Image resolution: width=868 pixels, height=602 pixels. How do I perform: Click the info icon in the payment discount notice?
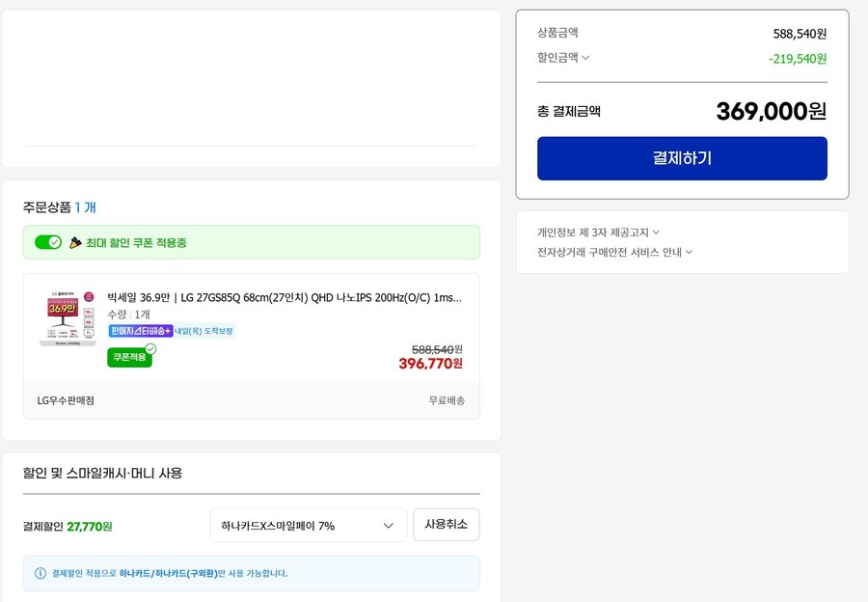point(38,573)
